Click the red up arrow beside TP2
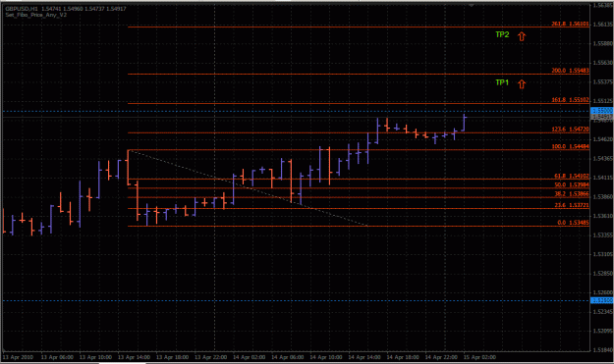Viewport: 614px width, 364px height. pyautogui.click(x=522, y=36)
